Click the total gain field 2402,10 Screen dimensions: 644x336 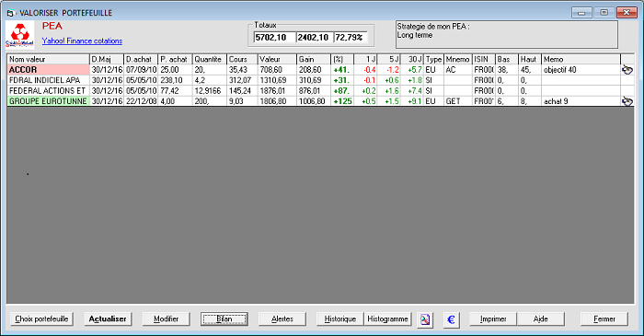coord(315,38)
